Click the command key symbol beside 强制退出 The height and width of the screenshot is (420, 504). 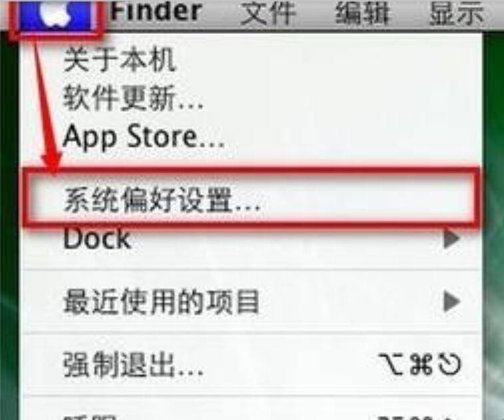[421, 364]
